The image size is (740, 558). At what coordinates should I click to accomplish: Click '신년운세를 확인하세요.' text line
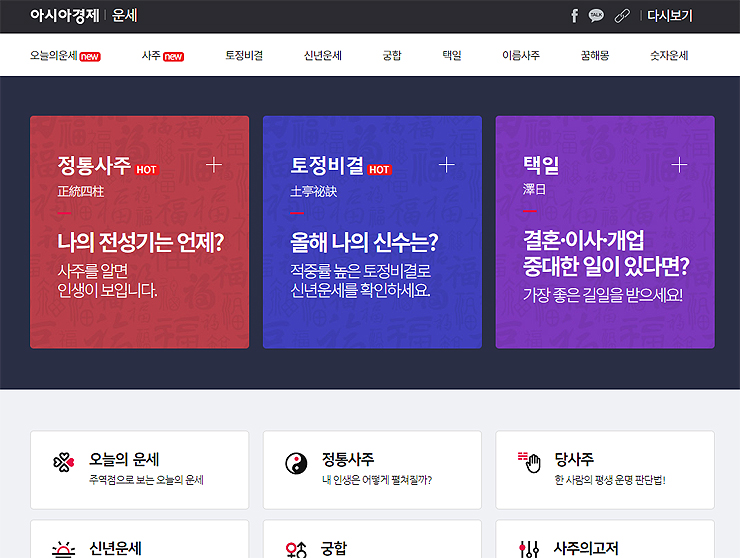click(361, 290)
